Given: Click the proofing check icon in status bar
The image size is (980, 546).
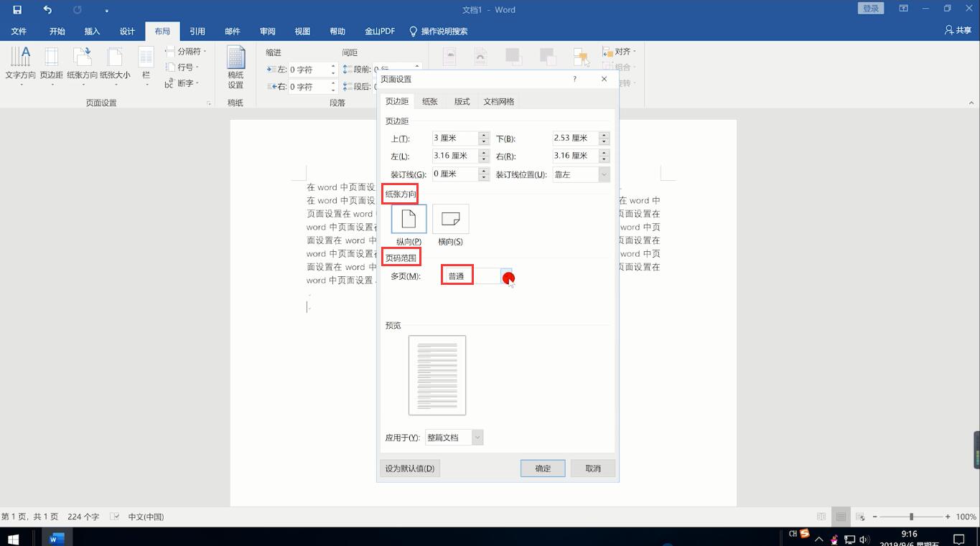Looking at the screenshot, I should click(114, 517).
